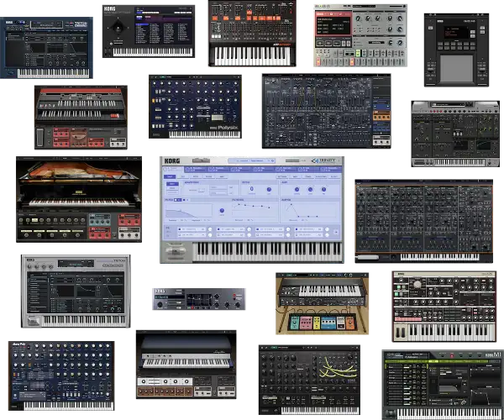
Task: Open the ARP 2600 plugin screenshot
Action: pyautogui.click(x=327, y=111)
